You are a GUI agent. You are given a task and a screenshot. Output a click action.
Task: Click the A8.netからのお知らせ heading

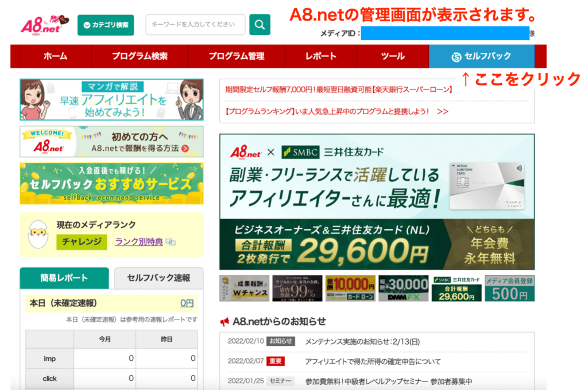click(x=279, y=321)
